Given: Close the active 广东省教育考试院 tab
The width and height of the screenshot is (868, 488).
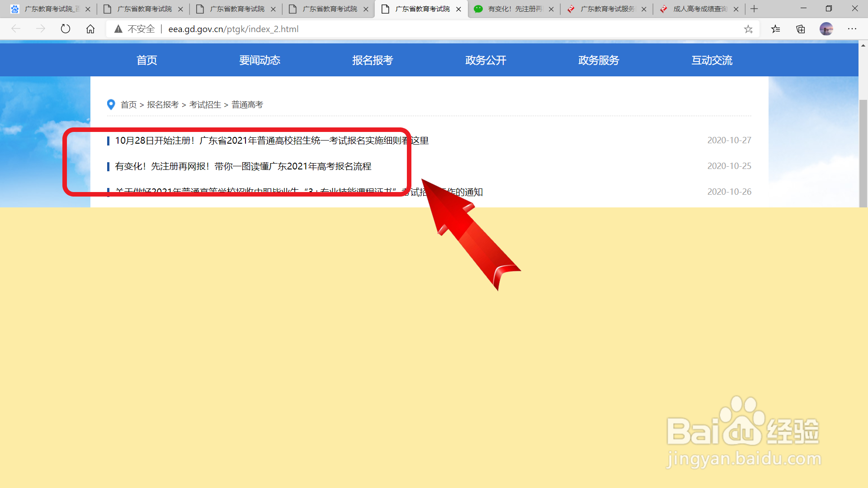Looking at the screenshot, I should point(458,9).
